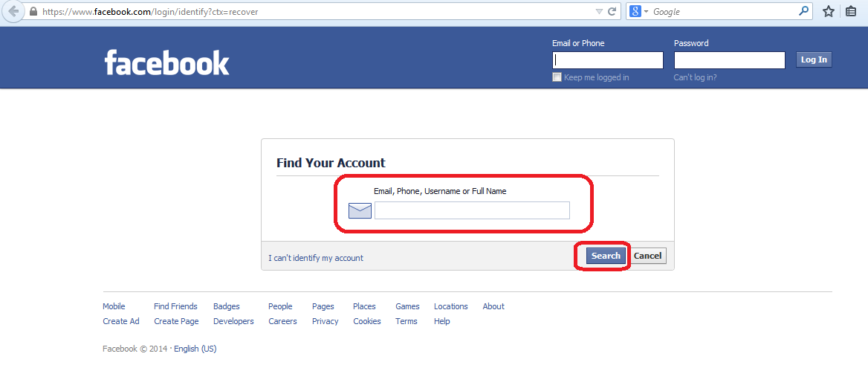This screenshot has height=365, width=868.
Task: Open the Create Ad footer link
Action: [x=121, y=321]
